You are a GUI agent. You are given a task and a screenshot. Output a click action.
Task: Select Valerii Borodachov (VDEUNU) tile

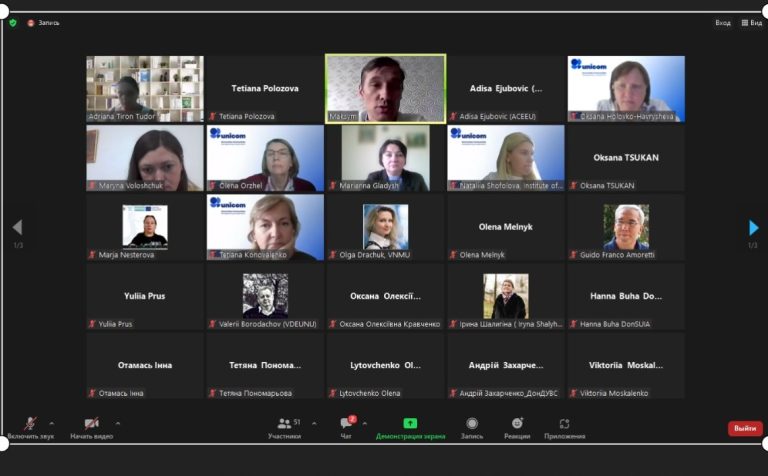point(265,296)
